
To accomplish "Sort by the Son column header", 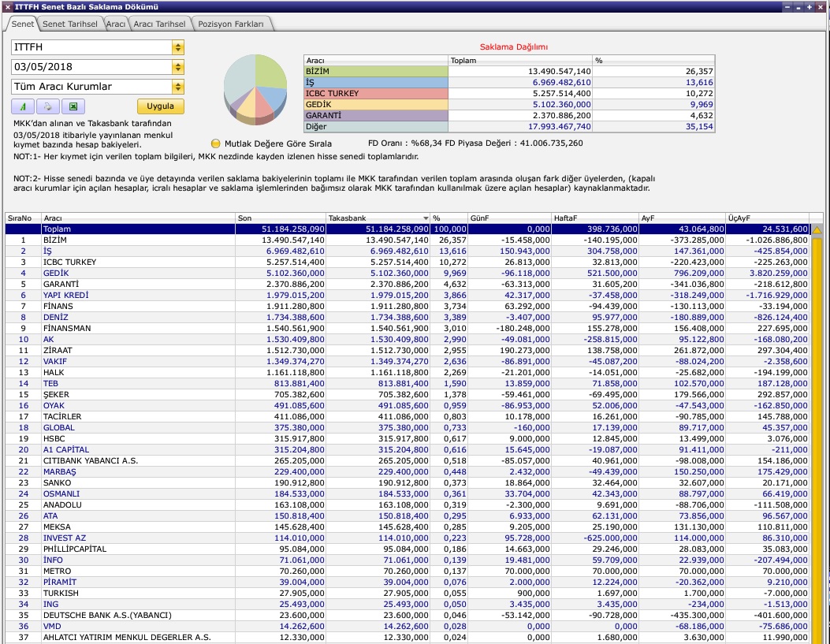I will 280,218.
